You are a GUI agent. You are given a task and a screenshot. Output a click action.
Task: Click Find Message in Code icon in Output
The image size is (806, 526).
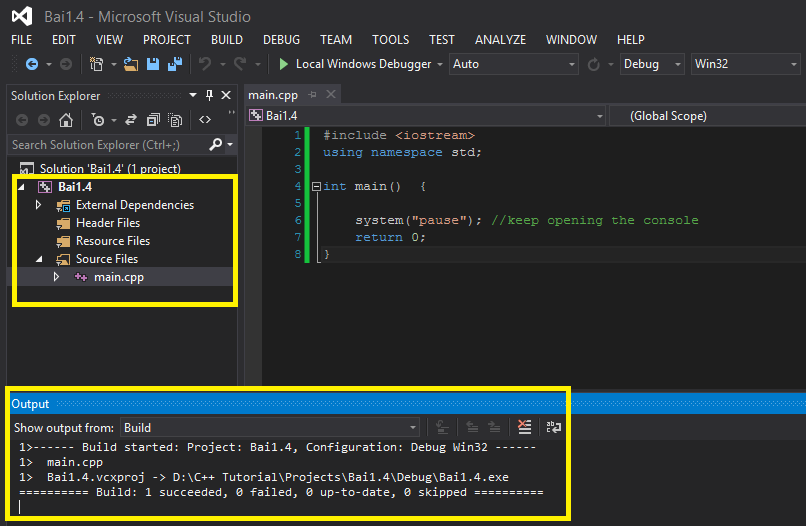442,427
